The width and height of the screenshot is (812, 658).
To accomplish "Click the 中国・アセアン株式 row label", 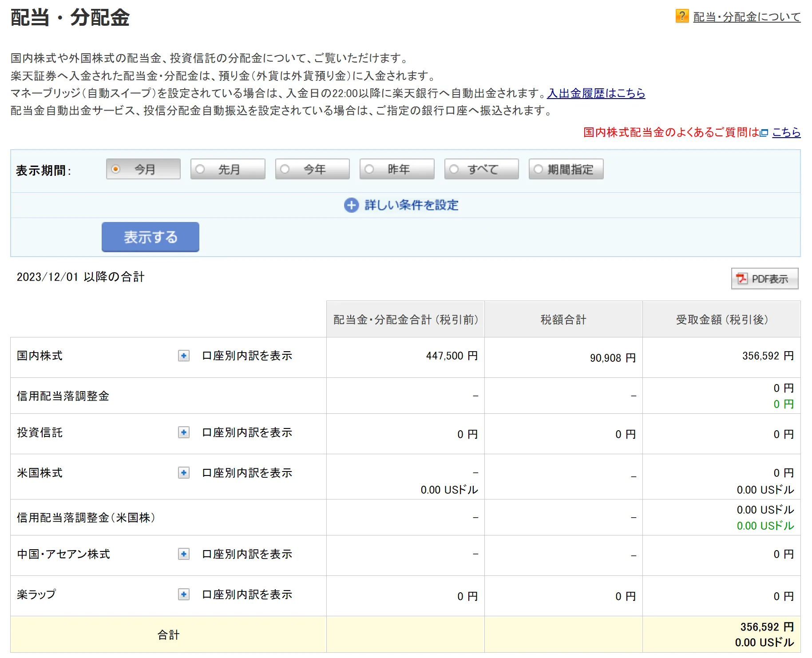I will point(63,554).
